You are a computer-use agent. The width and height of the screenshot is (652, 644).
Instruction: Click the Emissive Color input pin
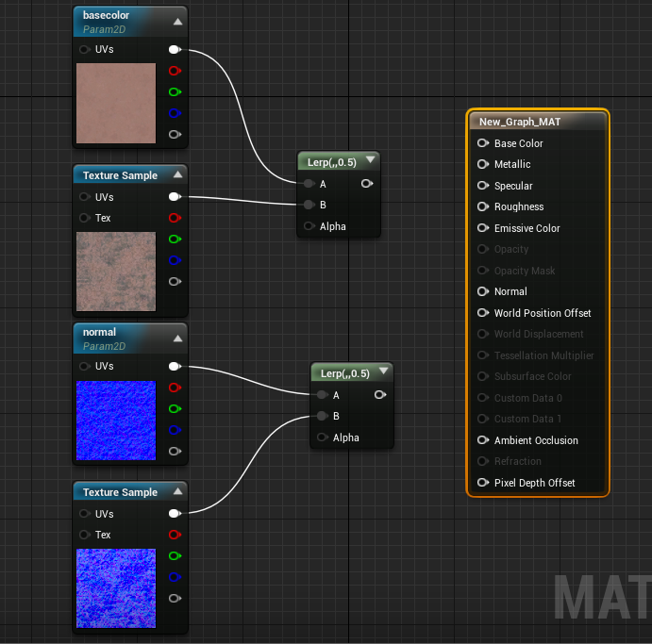(483, 228)
